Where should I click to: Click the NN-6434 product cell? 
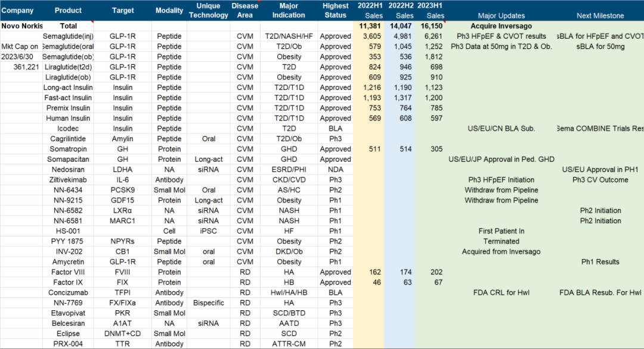click(x=68, y=190)
